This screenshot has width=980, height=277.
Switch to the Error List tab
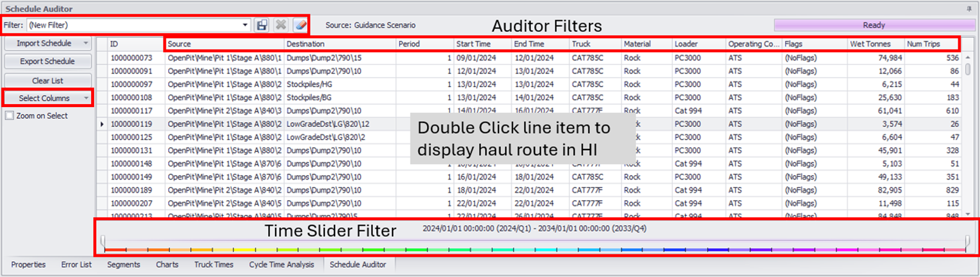coord(76,264)
